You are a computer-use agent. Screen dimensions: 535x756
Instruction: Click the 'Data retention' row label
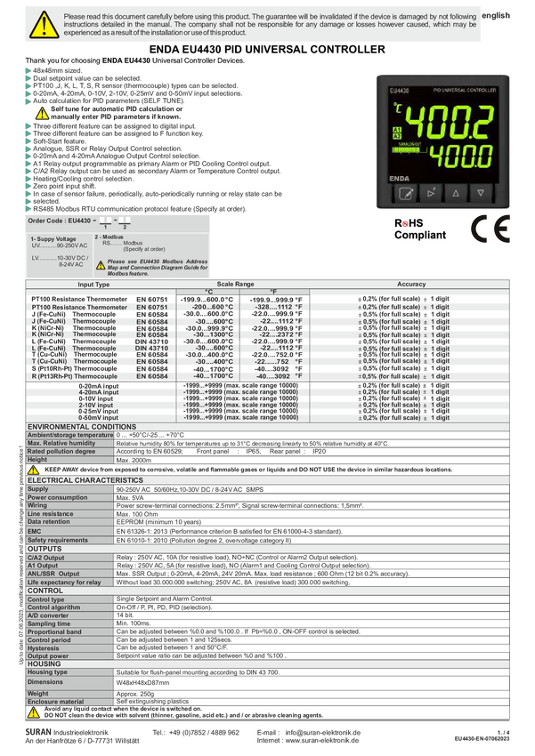[48, 522]
